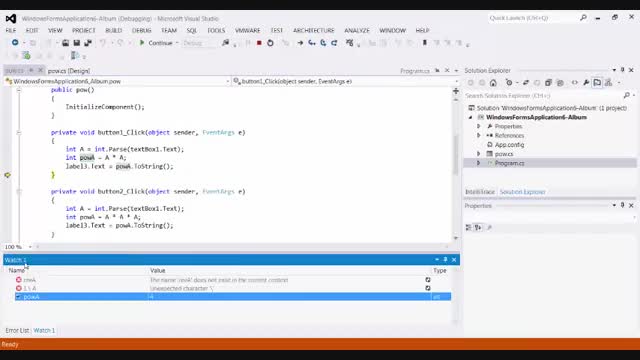This screenshot has height=360, width=640.
Task: Click the Continue debugging button
Action: [x=156, y=43]
